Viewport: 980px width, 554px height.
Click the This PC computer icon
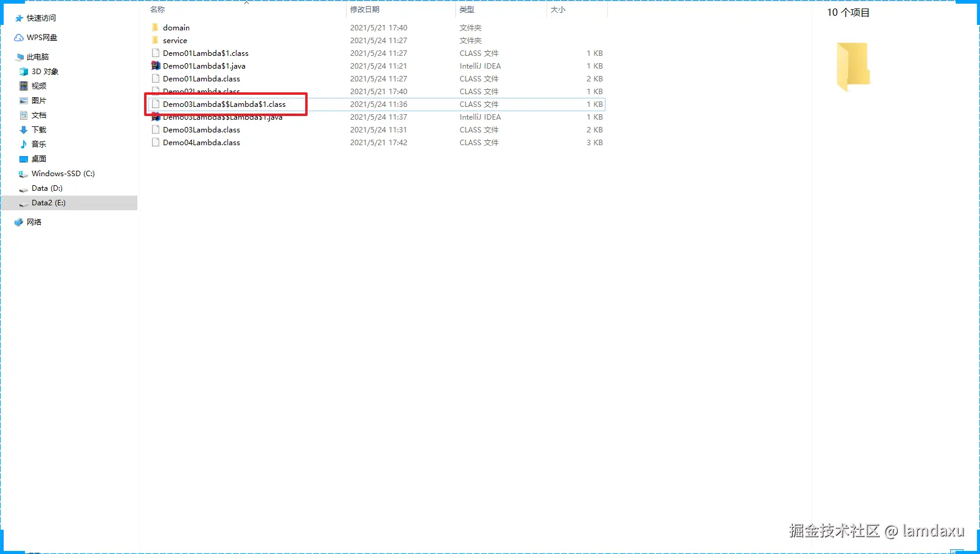click(x=19, y=57)
